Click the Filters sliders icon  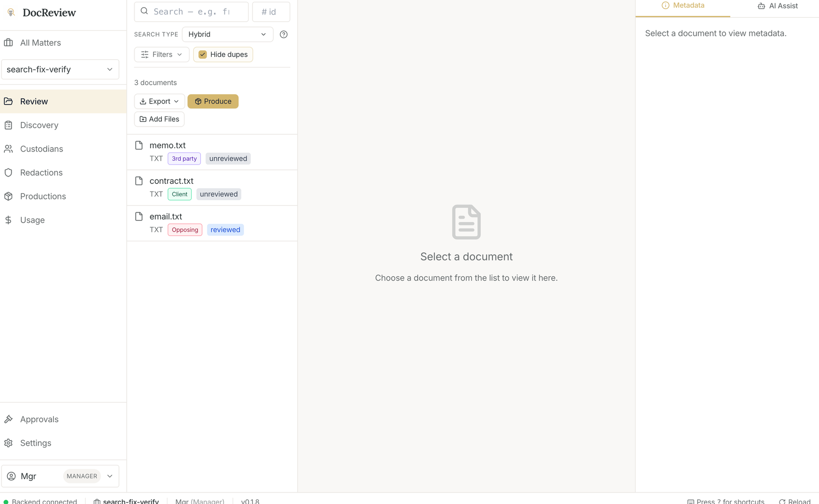[x=145, y=54]
